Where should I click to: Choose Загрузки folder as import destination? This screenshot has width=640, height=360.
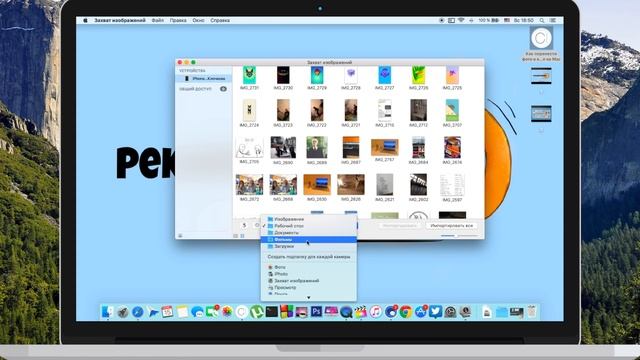click(309, 247)
